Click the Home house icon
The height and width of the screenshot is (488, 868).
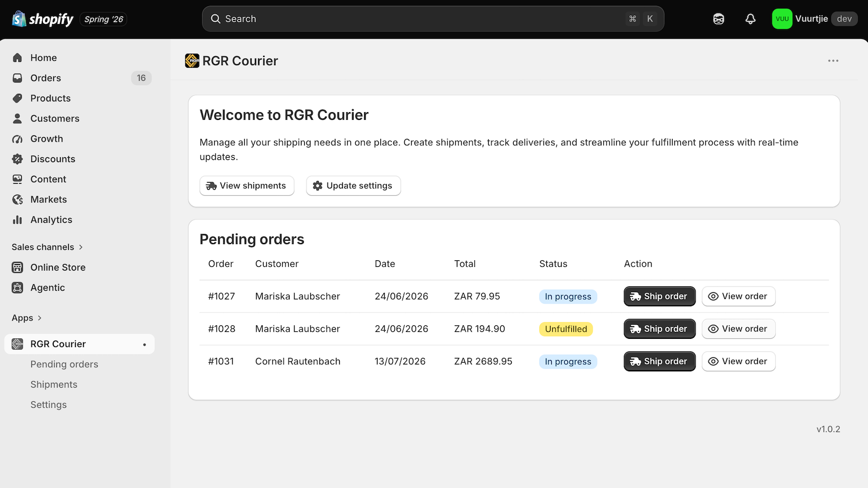pyautogui.click(x=17, y=57)
